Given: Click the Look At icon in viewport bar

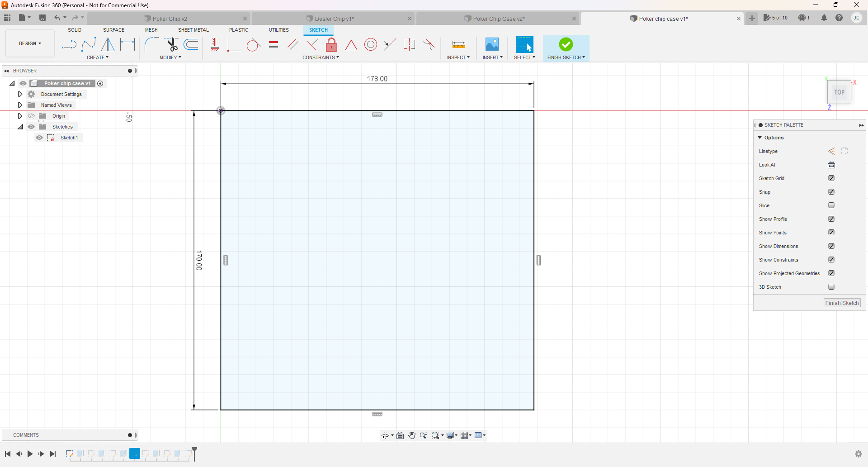Looking at the screenshot, I should [400, 435].
